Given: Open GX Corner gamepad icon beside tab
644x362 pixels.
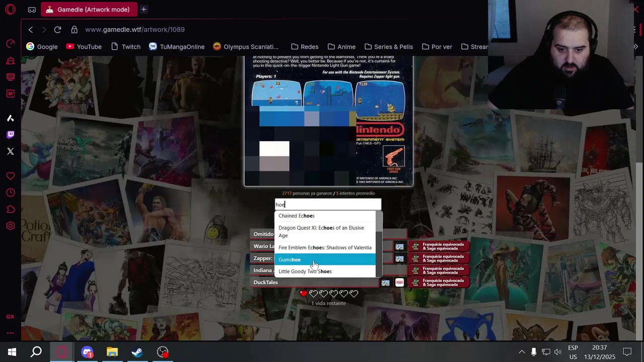Looking at the screenshot, I should click(x=32, y=10).
